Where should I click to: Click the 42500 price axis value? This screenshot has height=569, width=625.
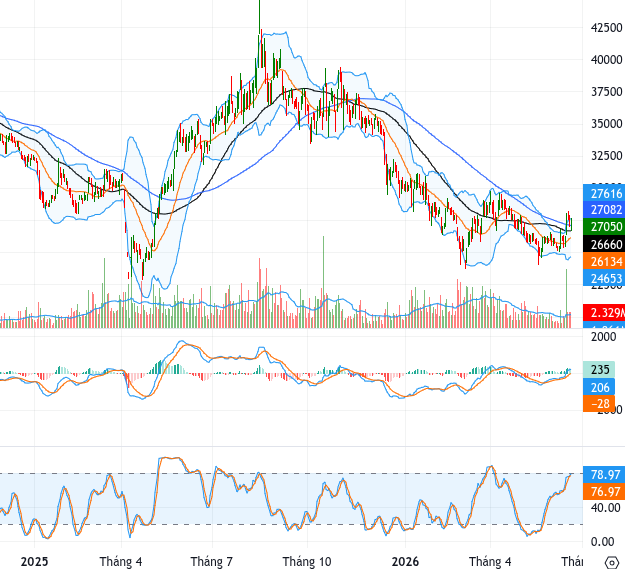tap(606, 27)
